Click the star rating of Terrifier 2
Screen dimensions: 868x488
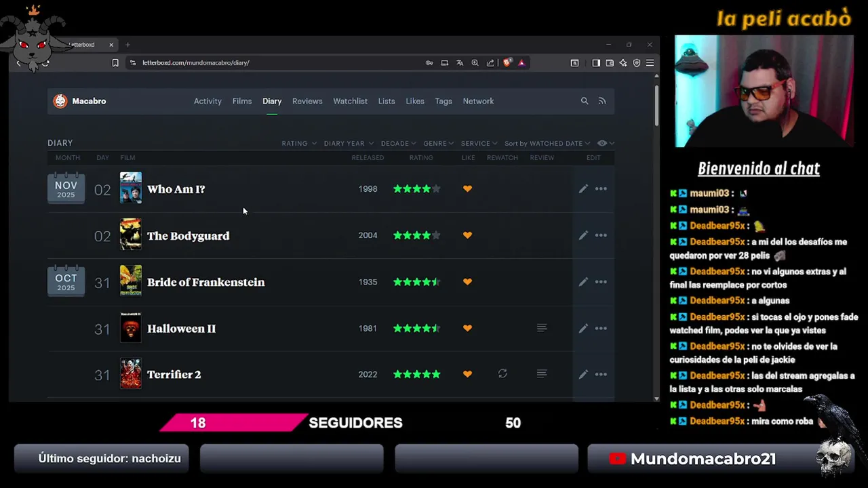click(416, 374)
